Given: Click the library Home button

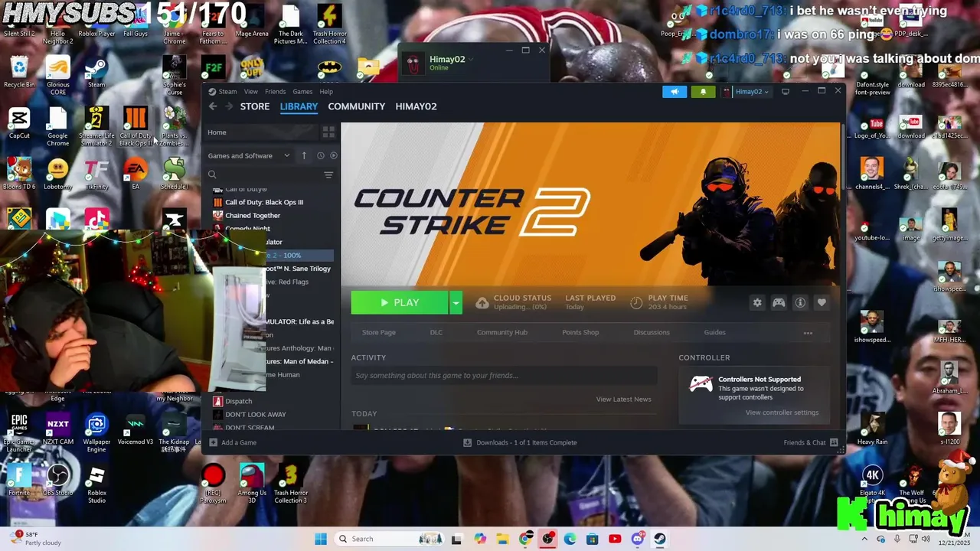Looking at the screenshot, I should 262,132.
